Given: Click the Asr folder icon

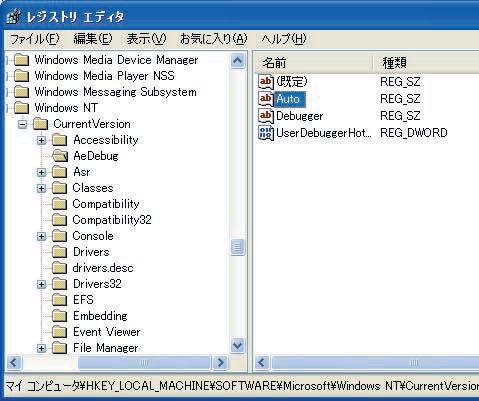Looking at the screenshot, I should (x=60, y=172).
